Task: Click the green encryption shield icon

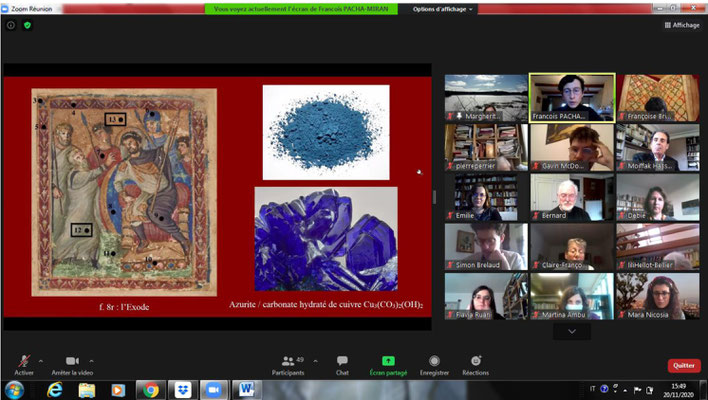Action: click(x=28, y=25)
